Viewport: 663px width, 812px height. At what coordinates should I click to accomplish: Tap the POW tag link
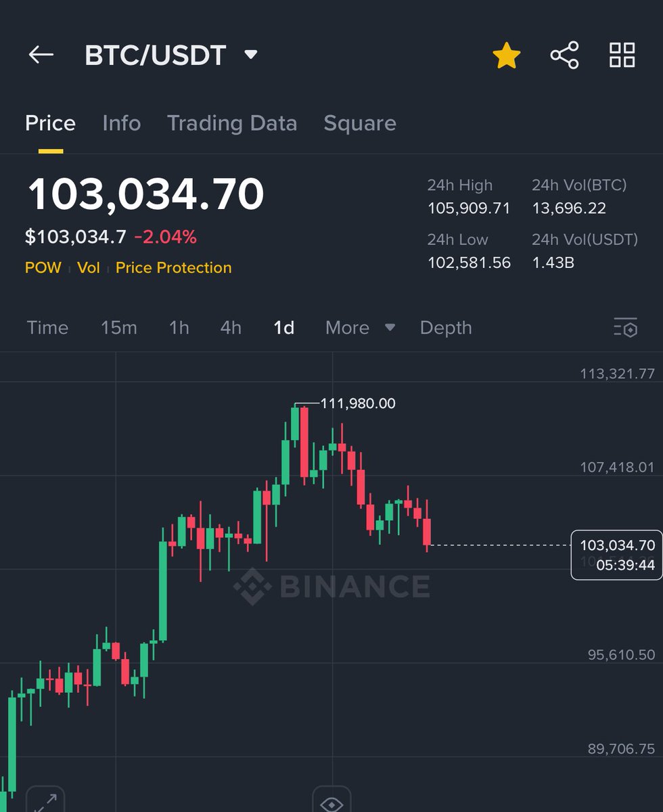[43, 268]
